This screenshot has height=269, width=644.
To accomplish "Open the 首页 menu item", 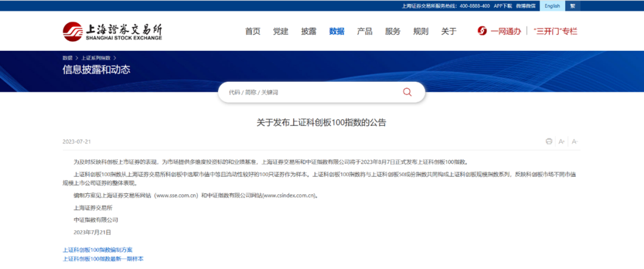I will click(253, 32).
